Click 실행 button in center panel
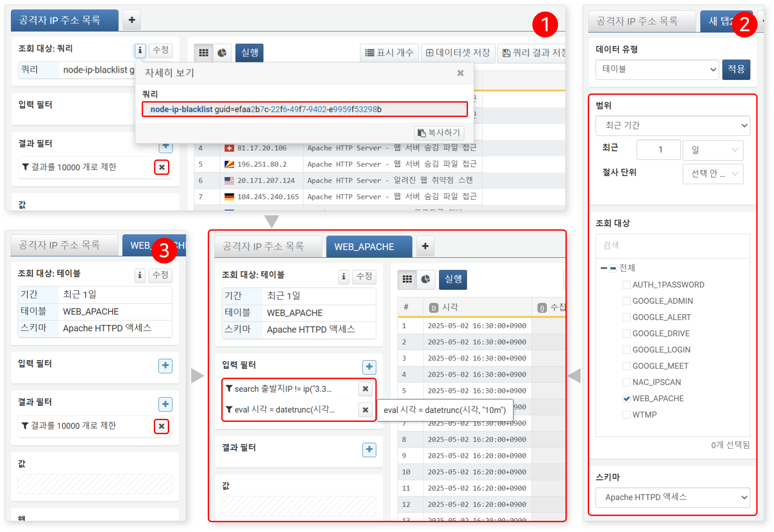The image size is (774, 532). coord(453,279)
